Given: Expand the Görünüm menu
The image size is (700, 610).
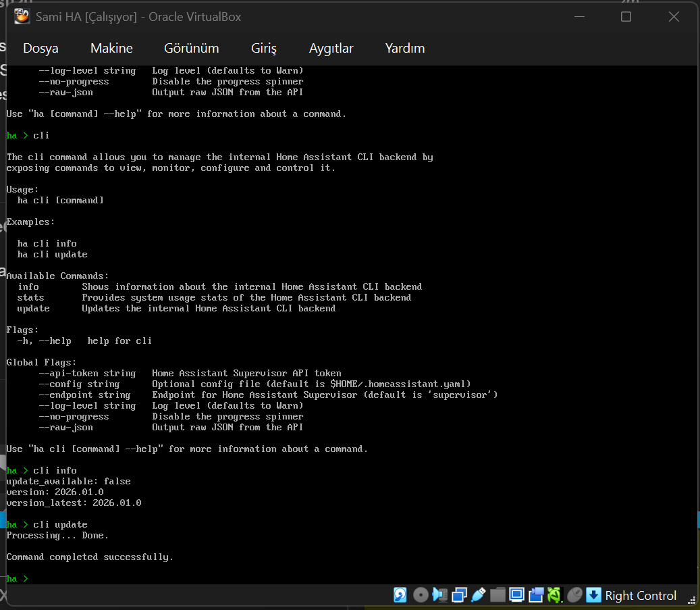Looking at the screenshot, I should [x=191, y=48].
